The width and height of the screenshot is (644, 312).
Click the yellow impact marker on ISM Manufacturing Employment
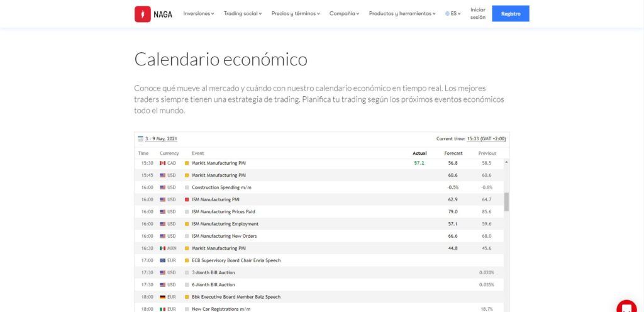pos(187,224)
